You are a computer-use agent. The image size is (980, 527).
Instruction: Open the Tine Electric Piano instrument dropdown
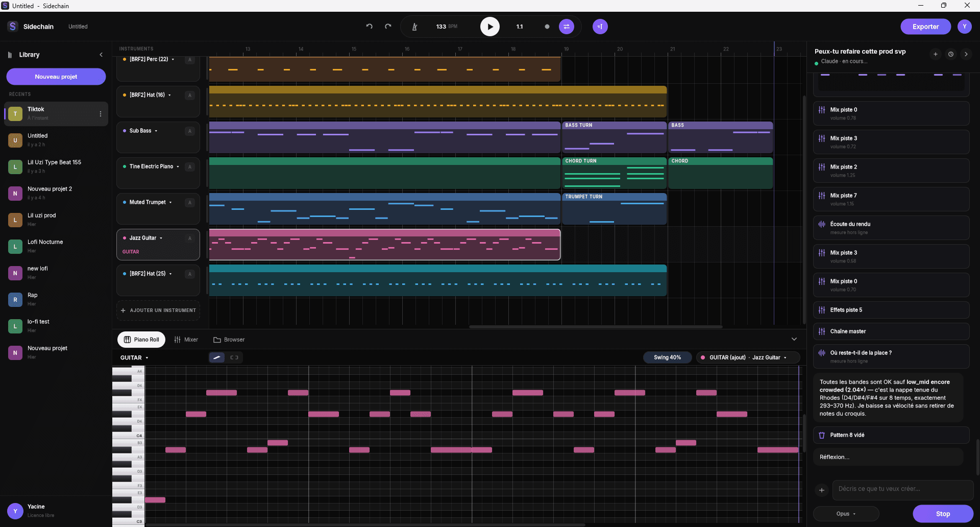178,166
